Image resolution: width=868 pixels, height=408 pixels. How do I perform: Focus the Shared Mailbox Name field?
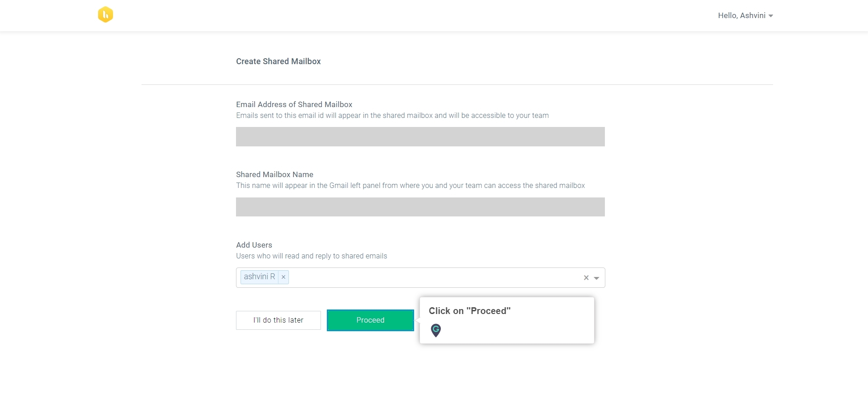(420, 207)
